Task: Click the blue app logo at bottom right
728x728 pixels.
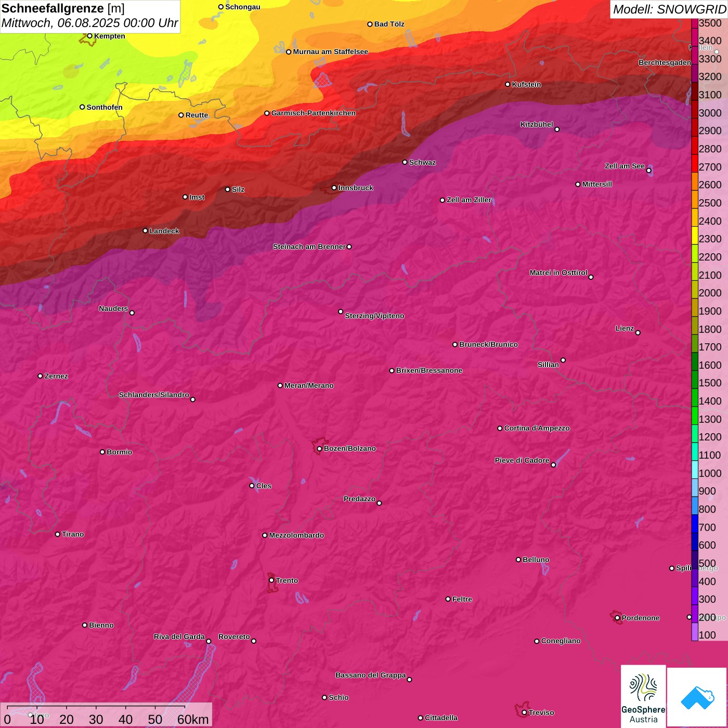Action: tap(697, 697)
